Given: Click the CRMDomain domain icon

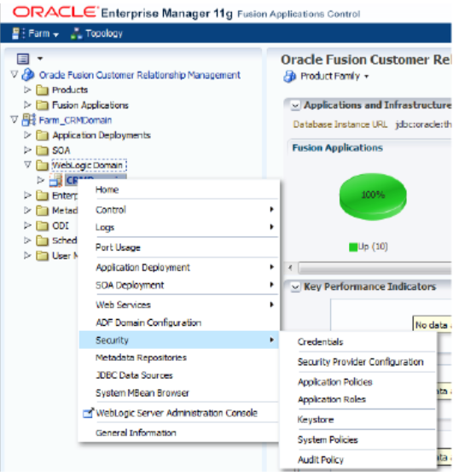Looking at the screenshot, I should click(x=55, y=180).
